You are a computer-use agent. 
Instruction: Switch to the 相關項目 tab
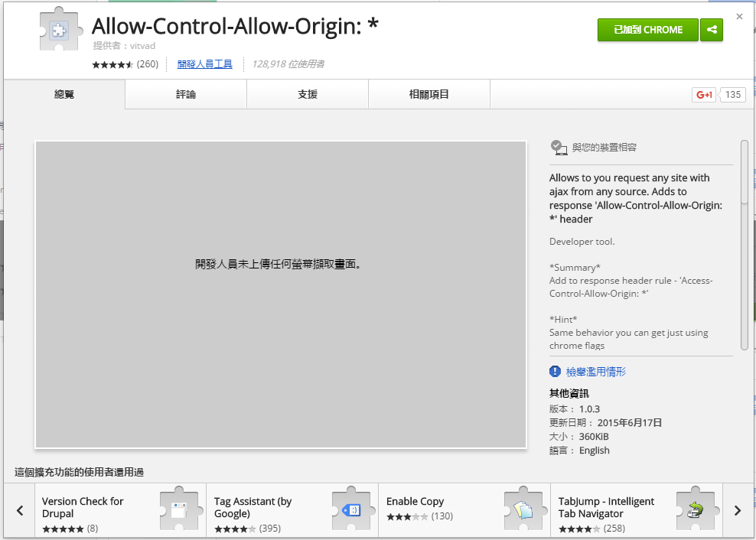click(x=429, y=95)
